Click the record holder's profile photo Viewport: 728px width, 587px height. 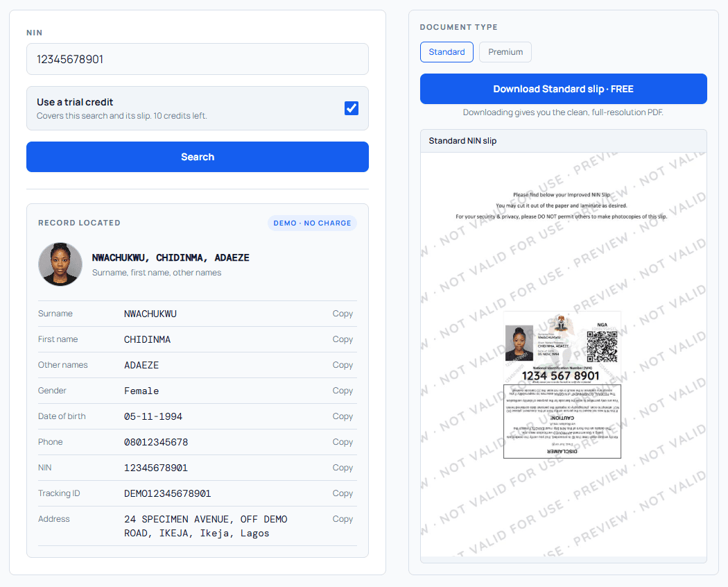point(60,264)
